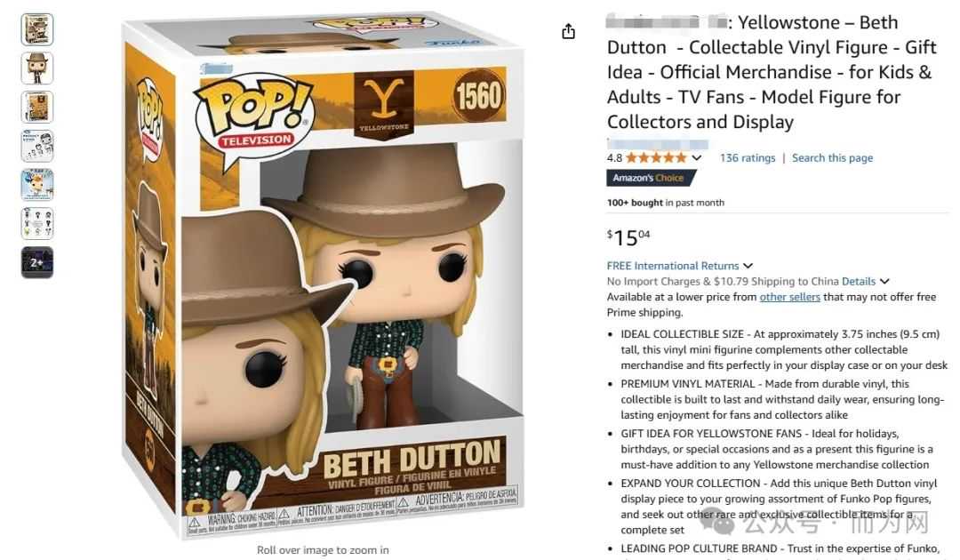Viewport: 960px width, 560px height.
Task: Open the other sellers link
Action: point(790,297)
